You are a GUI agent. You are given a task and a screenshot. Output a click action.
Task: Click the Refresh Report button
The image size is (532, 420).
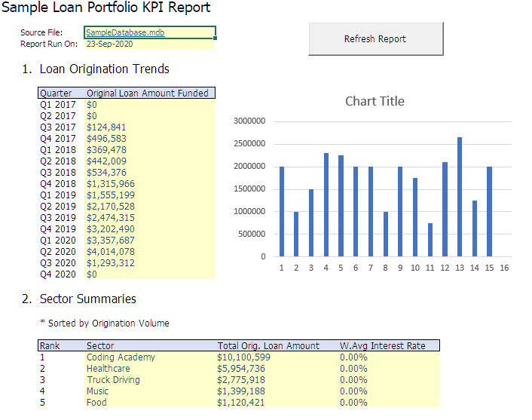click(375, 38)
